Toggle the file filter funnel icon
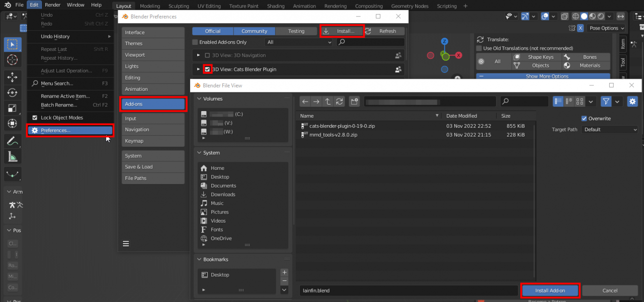 606,102
